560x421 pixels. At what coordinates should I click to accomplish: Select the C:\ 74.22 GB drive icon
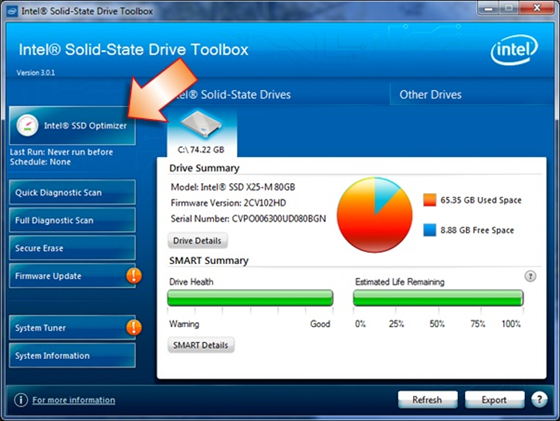point(201,124)
